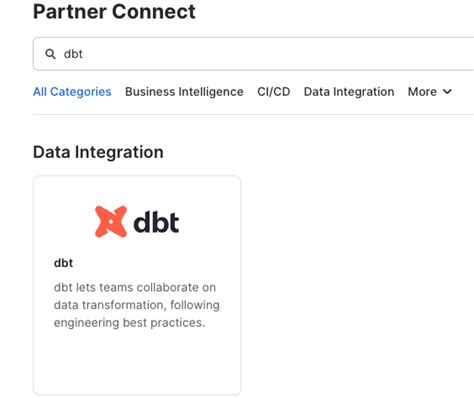474x398 pixels.
Task: Select the All Categories tab
Action: (x=72, y=92)
